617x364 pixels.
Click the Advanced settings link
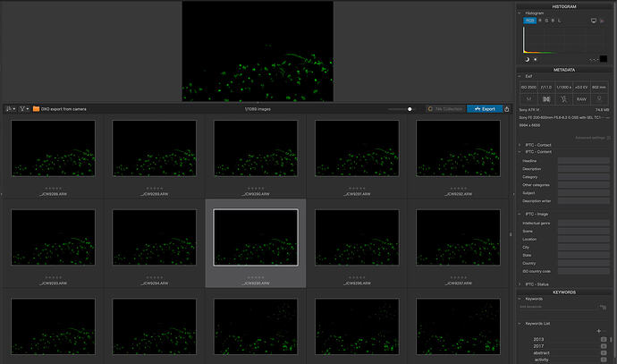pyautogui.click(x=592, y=138)
